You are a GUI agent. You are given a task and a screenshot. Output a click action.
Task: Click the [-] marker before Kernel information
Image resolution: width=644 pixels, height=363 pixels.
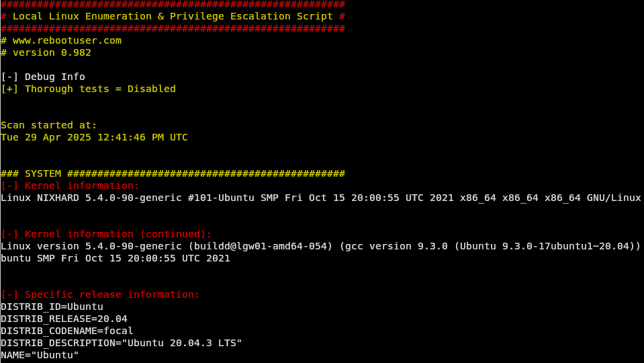[x=9, y=186]
